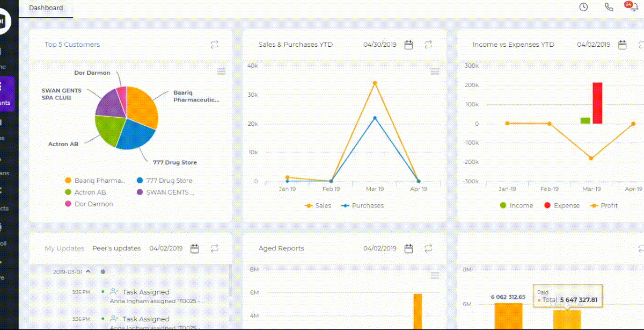
Task: Open the notifications bell with 84 badge
Action: point(633,8)
